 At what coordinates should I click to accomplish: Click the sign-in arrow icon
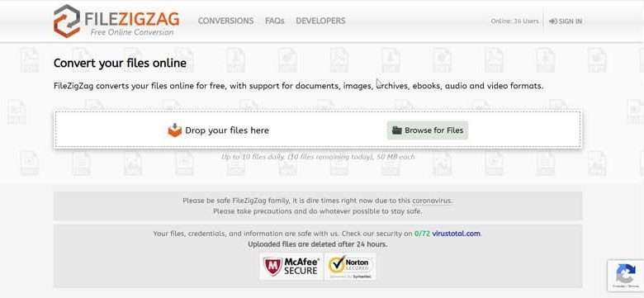(x=553, y=21)
